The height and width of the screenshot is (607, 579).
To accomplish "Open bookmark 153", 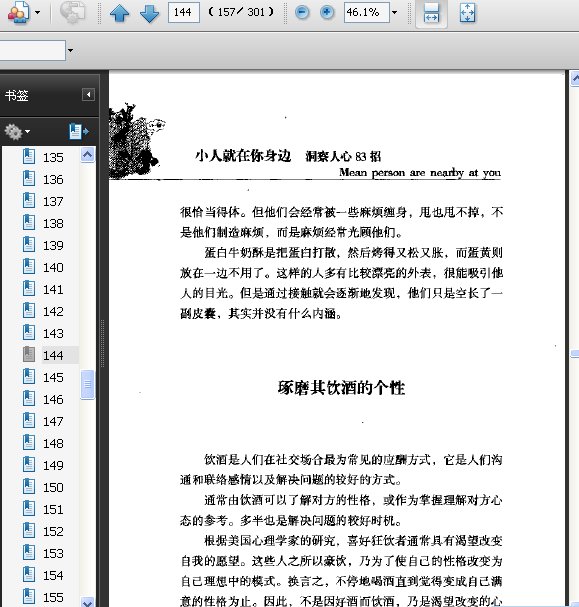I will pos(53,553).
